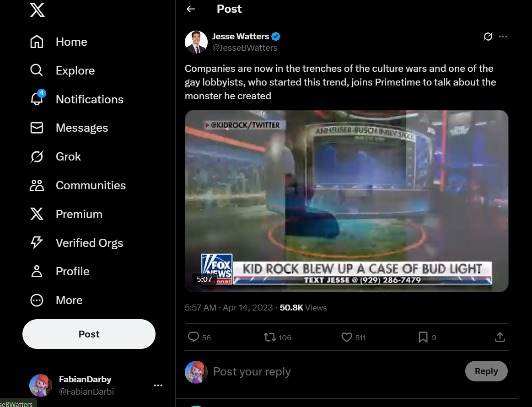
Task: Open the Premium X icon
Action: (37, 214)
